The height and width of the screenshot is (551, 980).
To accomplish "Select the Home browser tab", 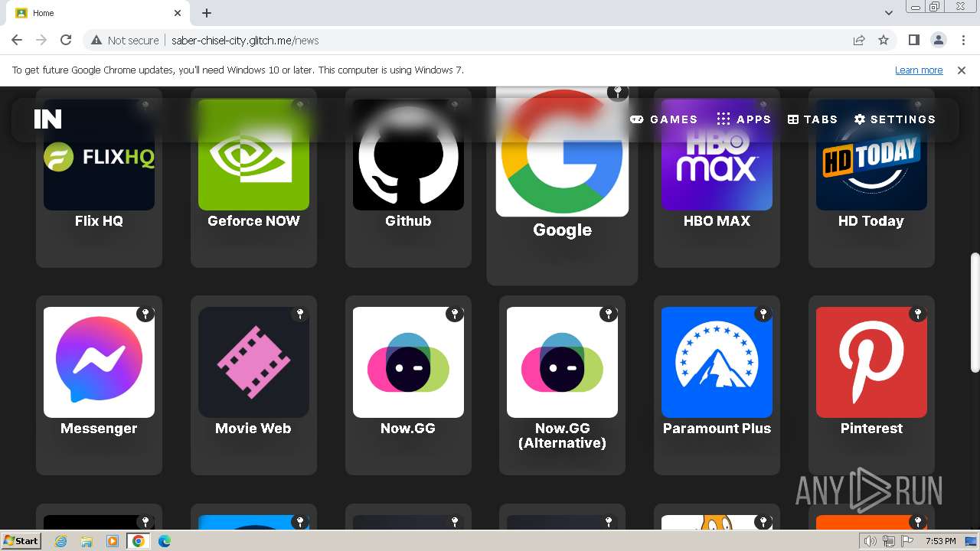I will pos(100,13).
